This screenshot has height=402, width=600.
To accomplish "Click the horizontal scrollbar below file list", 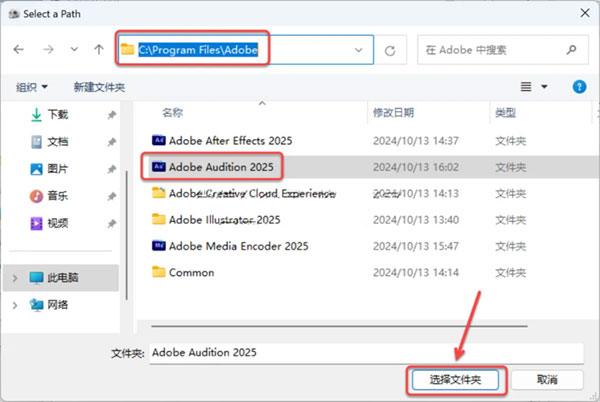I will click(339, 326).
